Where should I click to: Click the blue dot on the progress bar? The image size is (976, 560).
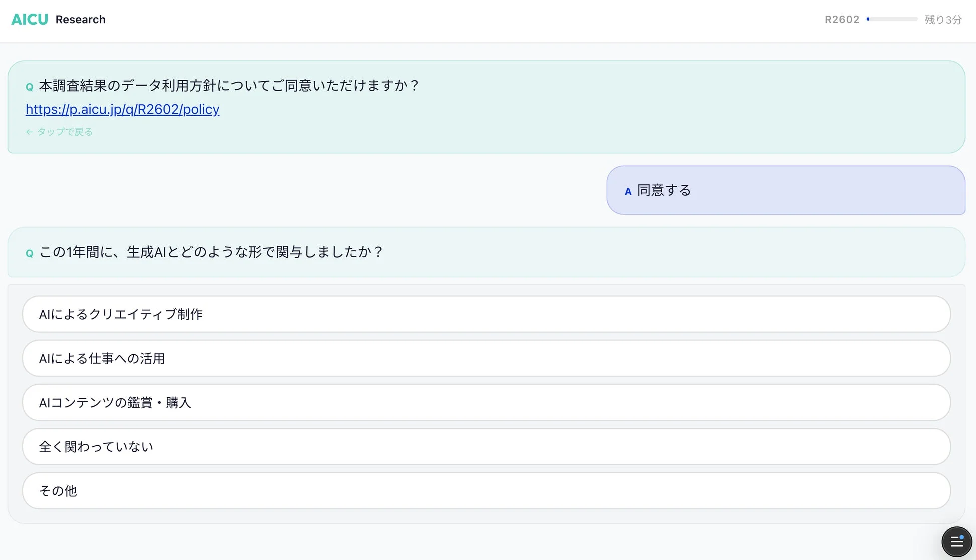click(x=869, y=19)
